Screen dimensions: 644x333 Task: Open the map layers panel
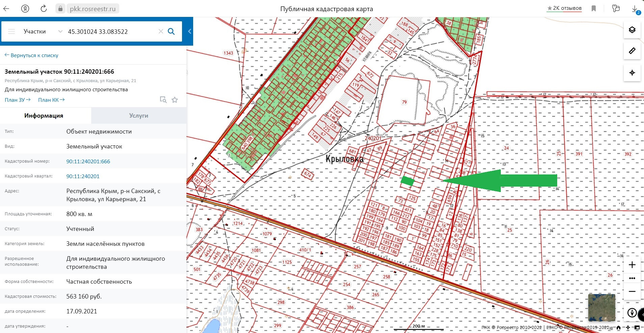click(x=632, y=30)
